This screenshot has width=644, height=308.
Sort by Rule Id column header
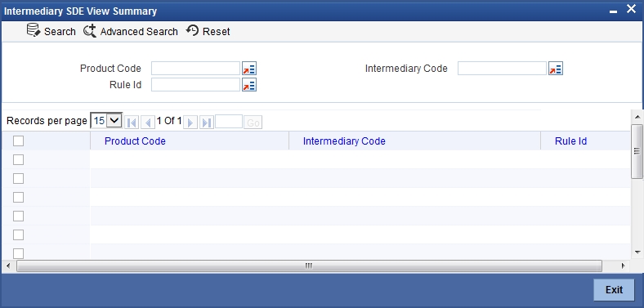click(x=571, y=141)
